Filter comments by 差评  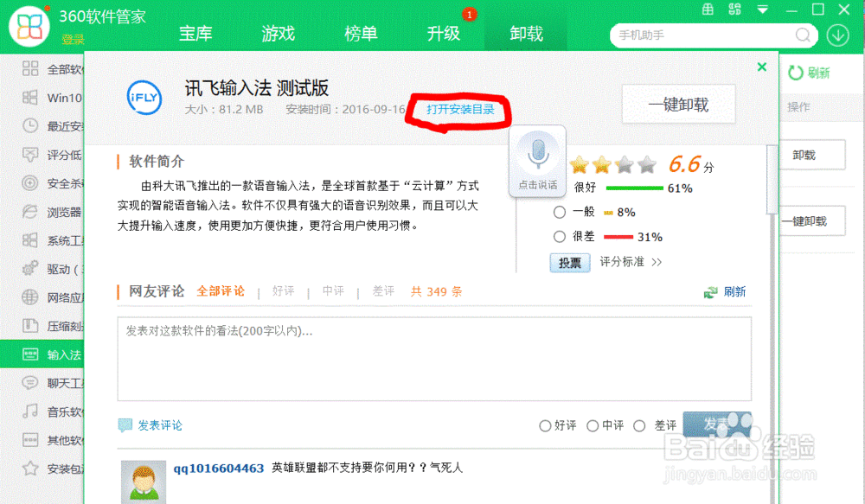coord(383,291)
